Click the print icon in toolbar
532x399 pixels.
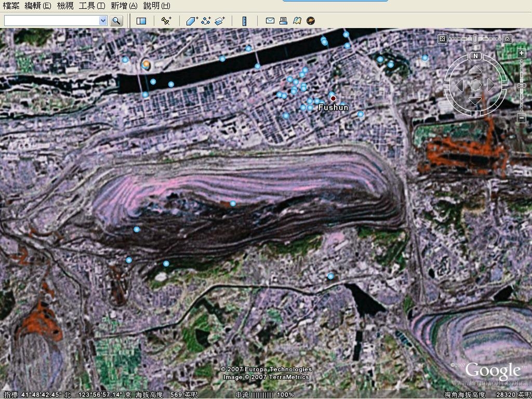283,21
